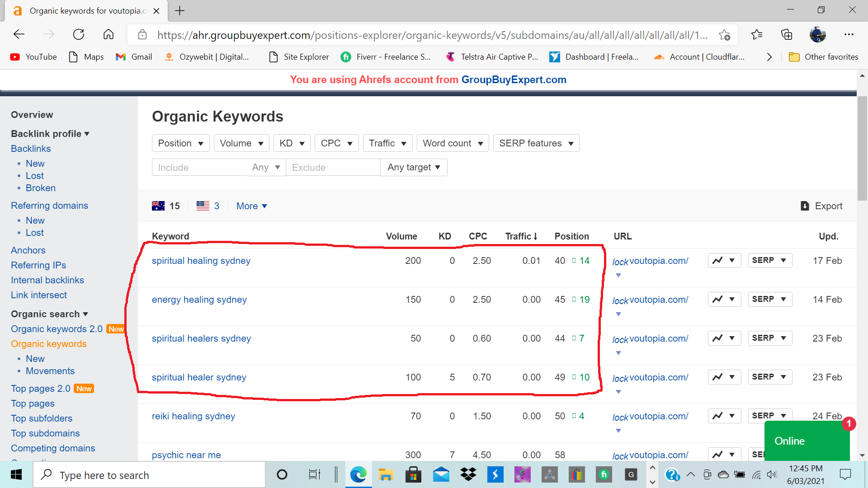Open the chart icon for spiritual healing sydney
868x488 pixels.
[718, 261]
